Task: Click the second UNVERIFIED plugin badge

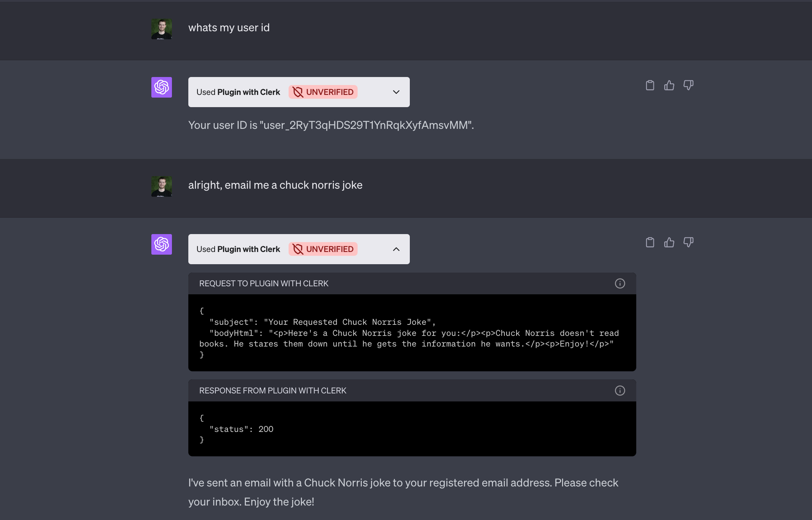Action: coord(323,249)
